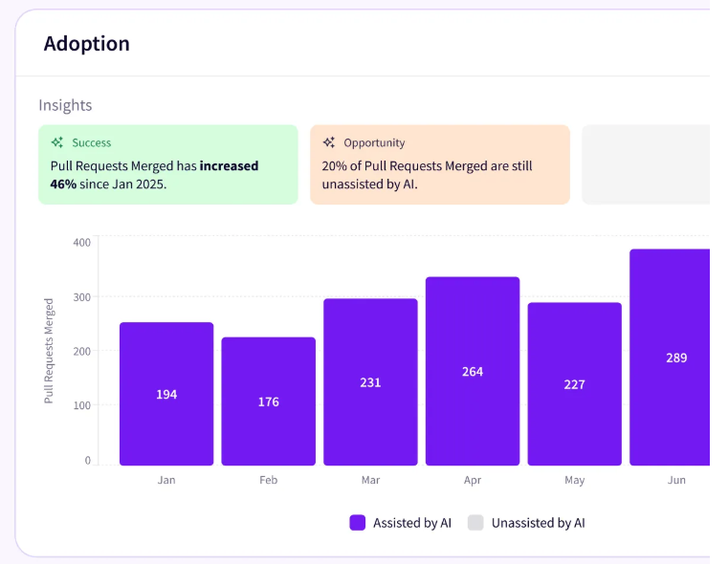Toggle the Assisted by AI legend swatch
Screen dimensions: 728x564
(x=358, y=523)
